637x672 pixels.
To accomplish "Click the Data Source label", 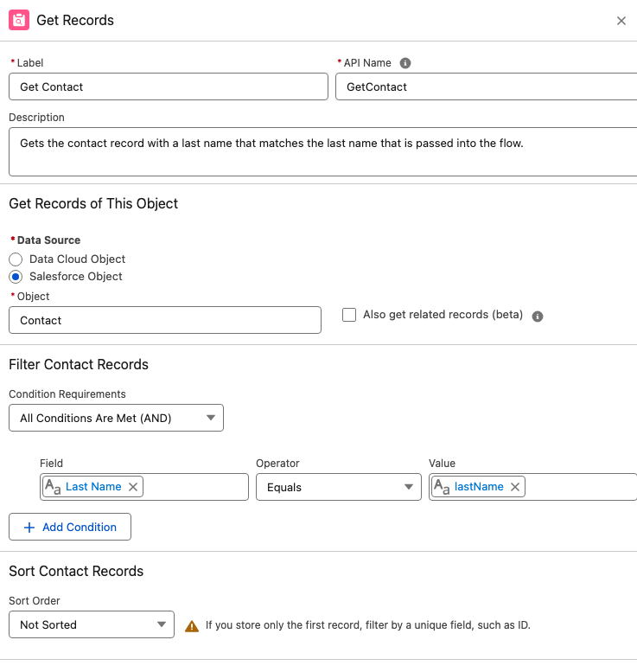I will point(49,240).
